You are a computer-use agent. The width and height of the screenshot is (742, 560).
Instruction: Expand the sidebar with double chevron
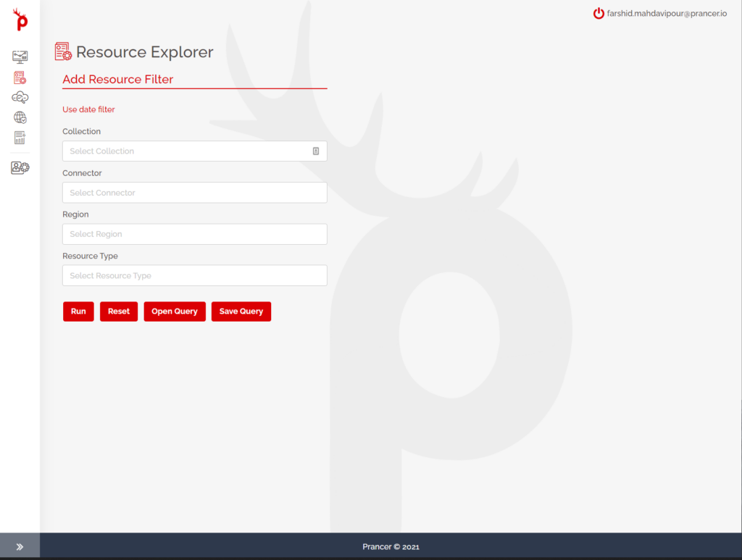(20, 547)
